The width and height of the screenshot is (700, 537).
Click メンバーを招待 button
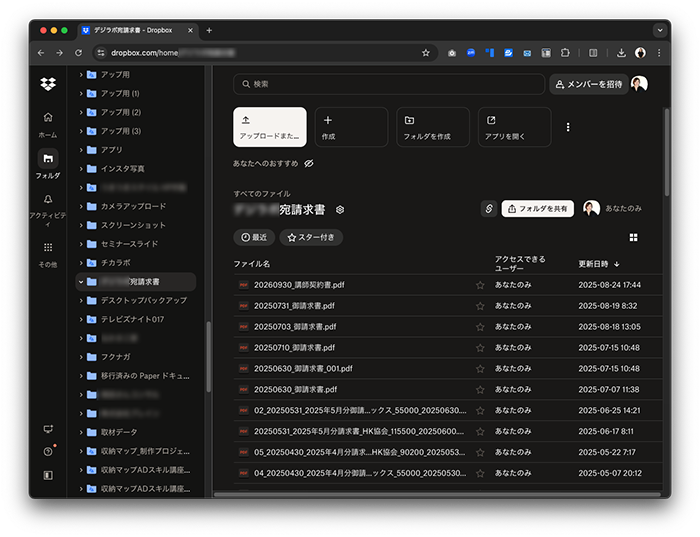pyautogui.click(x=589, y=84)
